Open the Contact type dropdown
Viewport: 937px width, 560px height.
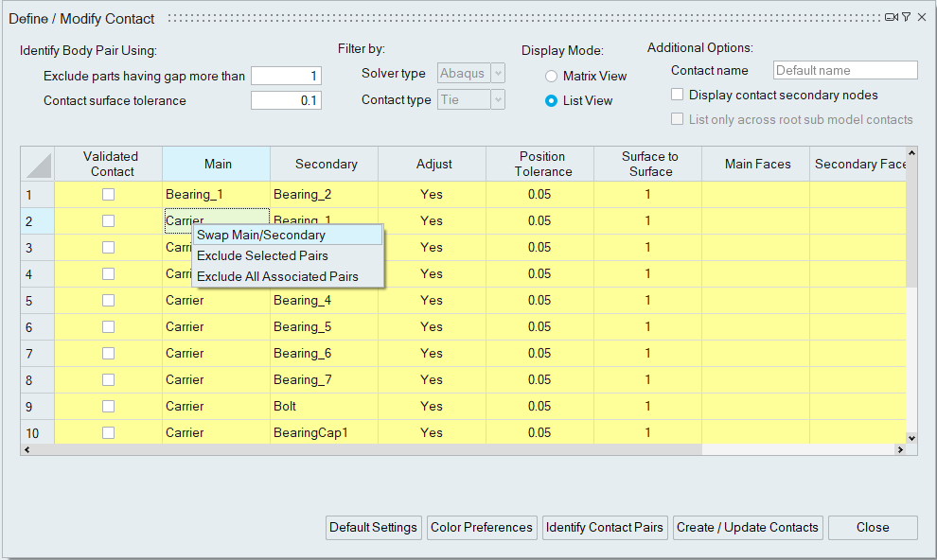pos(471,100)
